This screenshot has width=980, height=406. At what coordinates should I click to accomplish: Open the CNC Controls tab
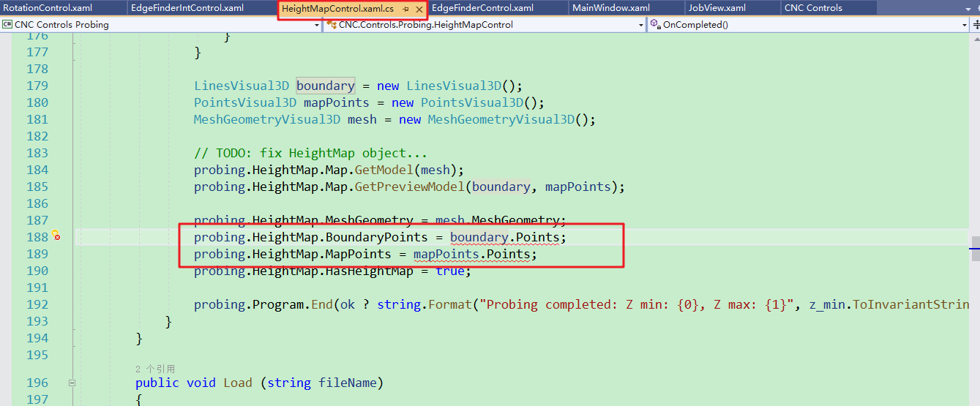[813, 8]
